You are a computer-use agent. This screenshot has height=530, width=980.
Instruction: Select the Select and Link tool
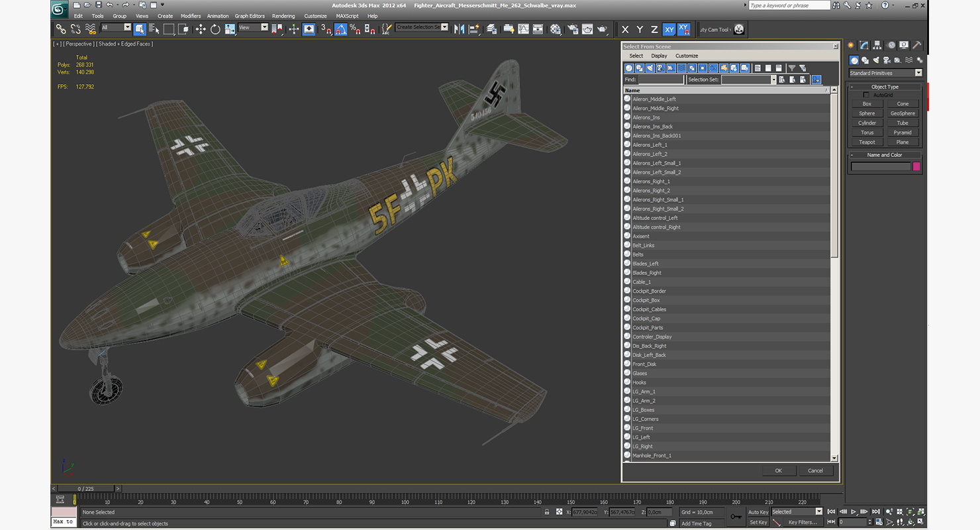[60, 29]
